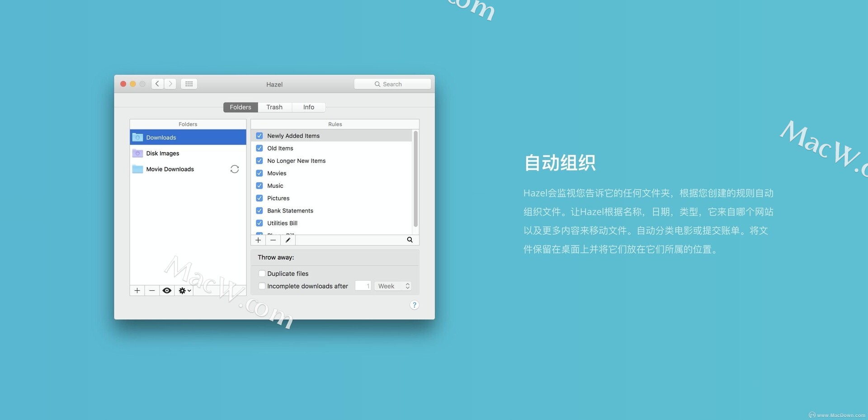Click the rules search magnifier icon
868x420 pixels.
coord(410,240)
